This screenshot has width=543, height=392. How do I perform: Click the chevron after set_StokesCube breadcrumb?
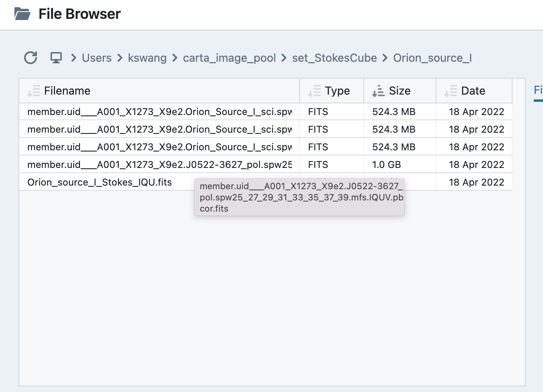385,58
